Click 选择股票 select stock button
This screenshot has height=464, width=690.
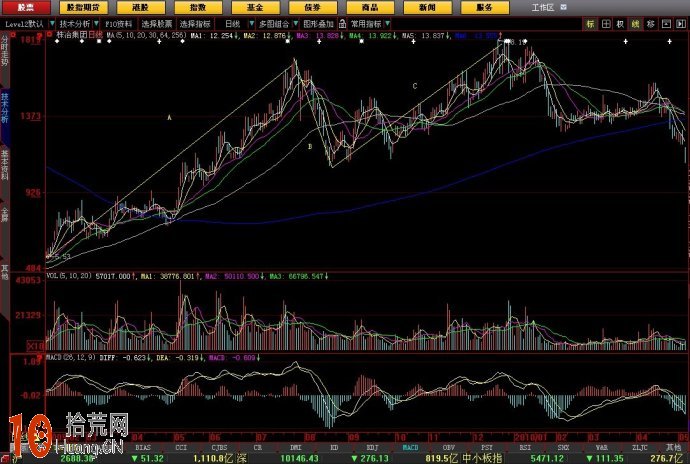tap(156, 24)
